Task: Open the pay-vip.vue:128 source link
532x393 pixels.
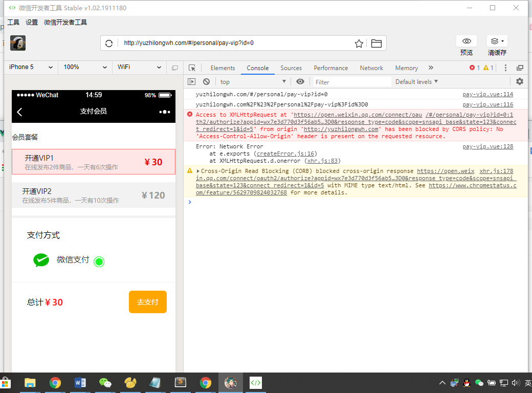Action: tap(487, 147)
